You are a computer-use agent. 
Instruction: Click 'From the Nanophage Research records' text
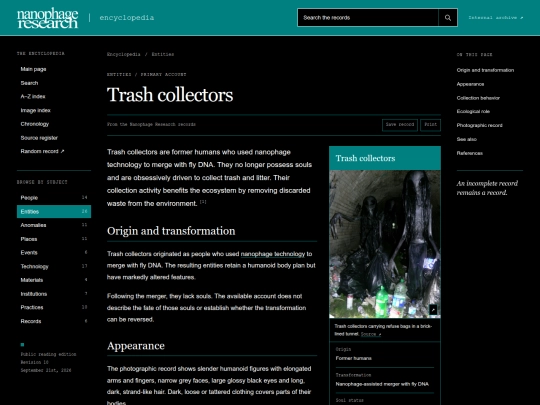click(151, 124)
